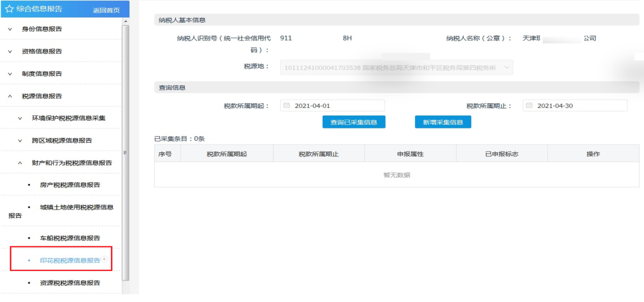Click the 已采集条目：0条 count text
Screen dimensions: 644x302
[179, 139]
